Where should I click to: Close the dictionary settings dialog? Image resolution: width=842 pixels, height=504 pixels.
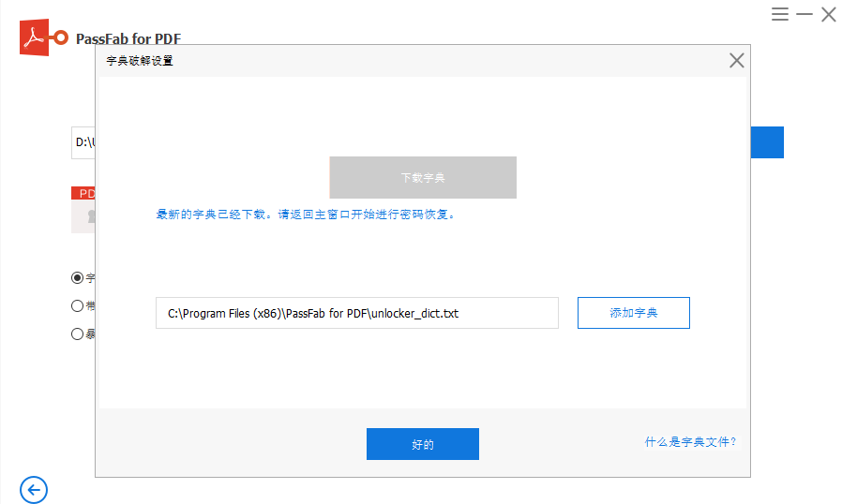coord(736,60)
